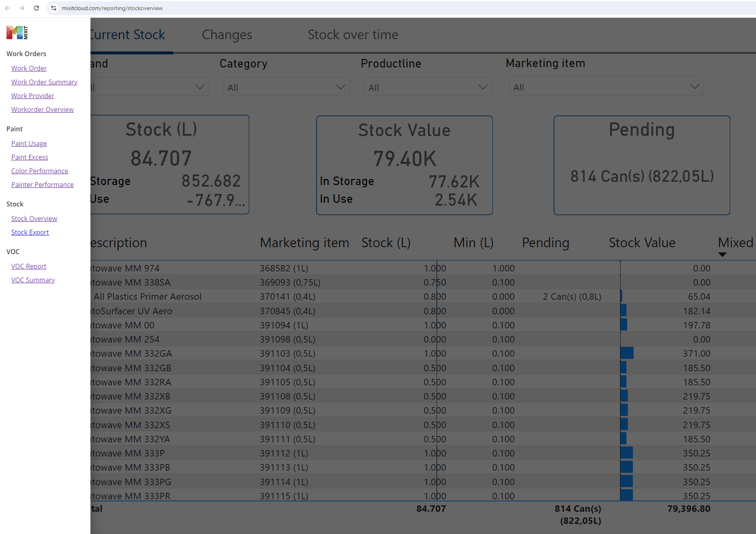
Task: Open the Category dropdown
Action: pos(286,86)
